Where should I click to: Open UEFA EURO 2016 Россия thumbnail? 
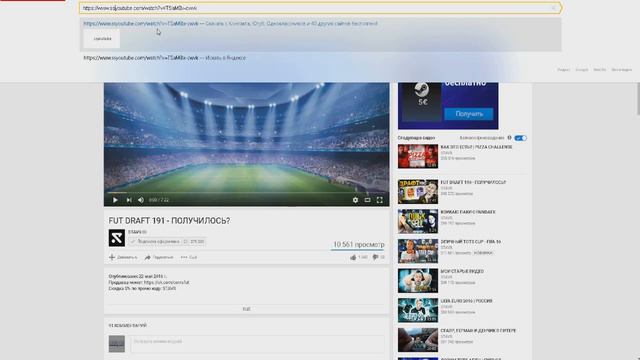pos(418,310)
